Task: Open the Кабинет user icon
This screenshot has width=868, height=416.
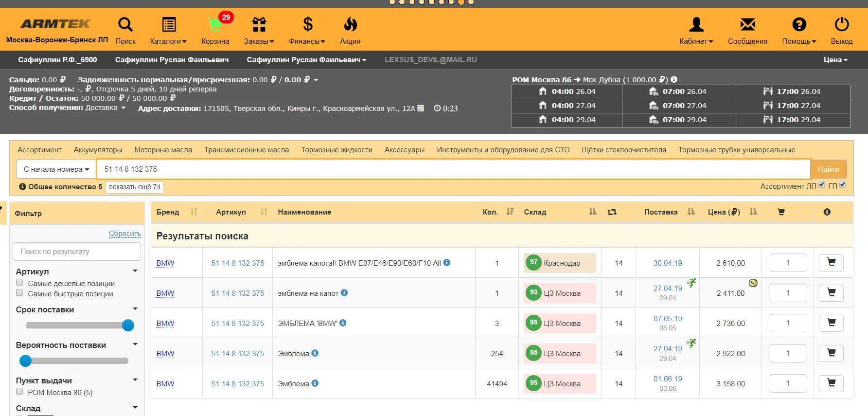Action: pyautogui.click(x=696, y=24)
